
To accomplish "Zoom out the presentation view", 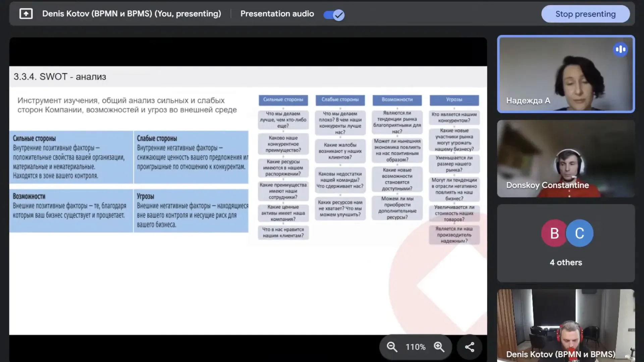I will 392,347.
